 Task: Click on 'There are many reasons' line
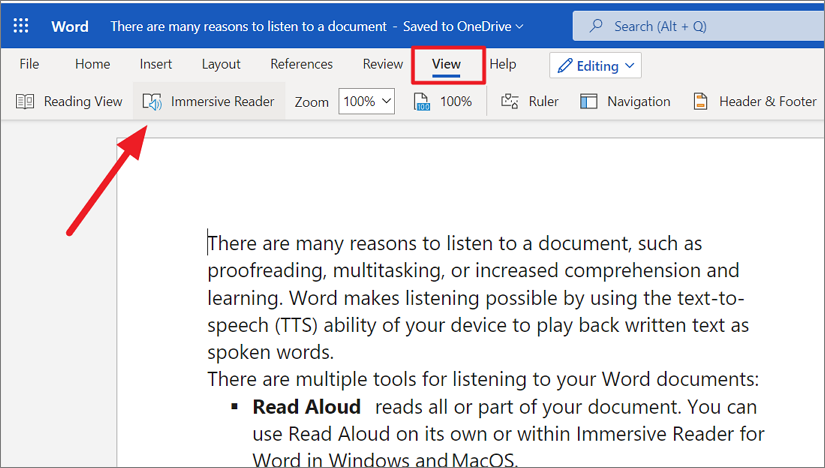point(455,244)
